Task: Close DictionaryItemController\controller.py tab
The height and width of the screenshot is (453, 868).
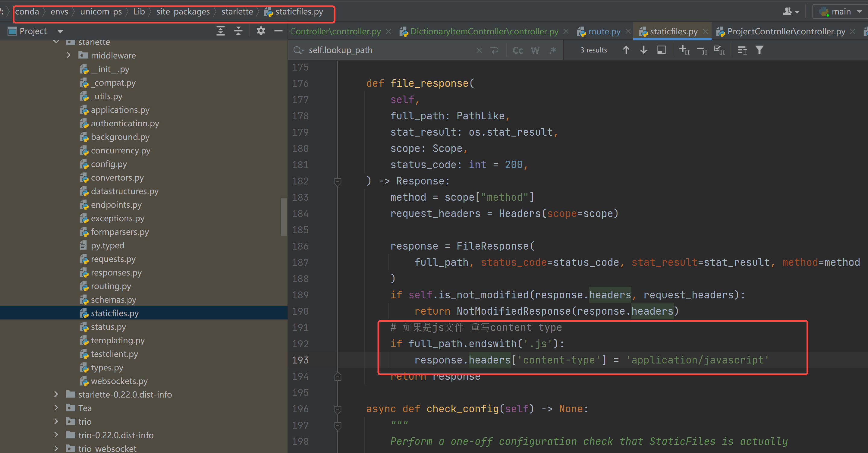Action: 566,31
